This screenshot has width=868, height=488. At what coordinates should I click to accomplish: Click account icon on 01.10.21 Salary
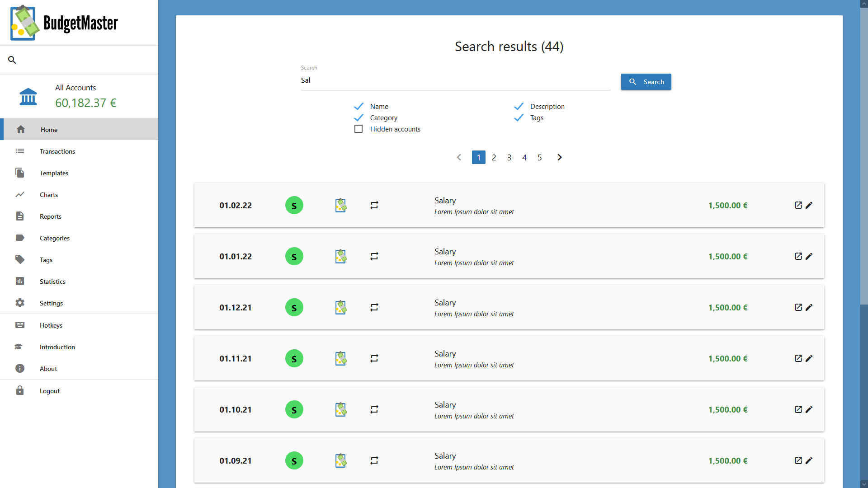coord(341,409)
